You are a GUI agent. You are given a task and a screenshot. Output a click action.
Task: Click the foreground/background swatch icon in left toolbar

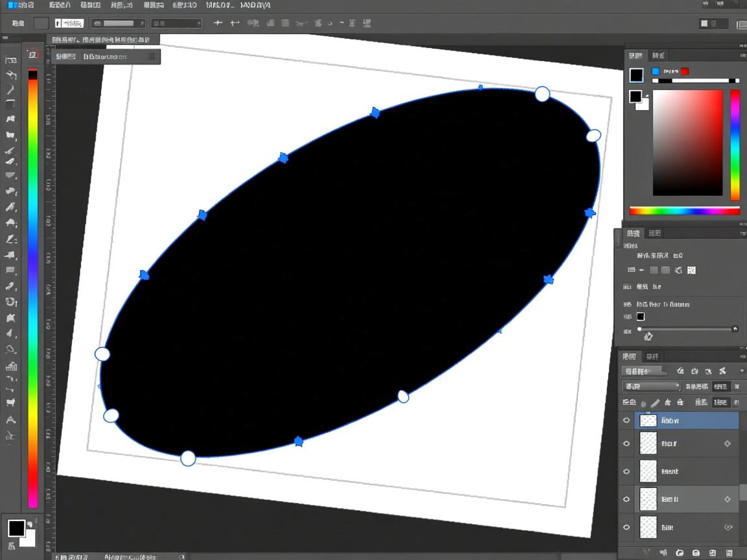coord(19,531)
